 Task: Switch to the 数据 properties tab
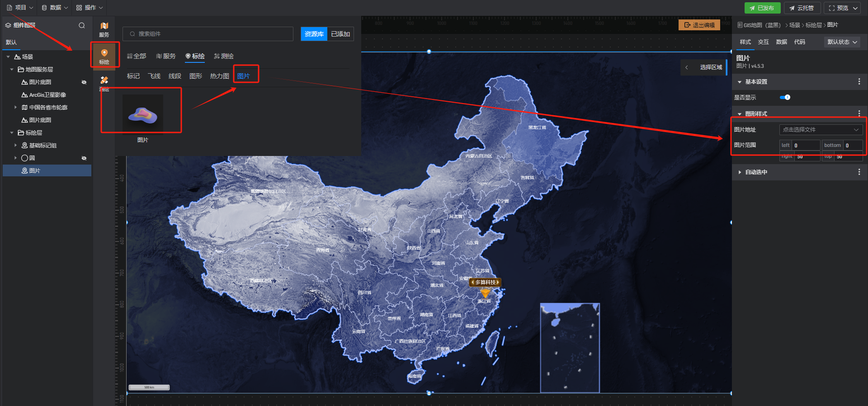(781, 42)
